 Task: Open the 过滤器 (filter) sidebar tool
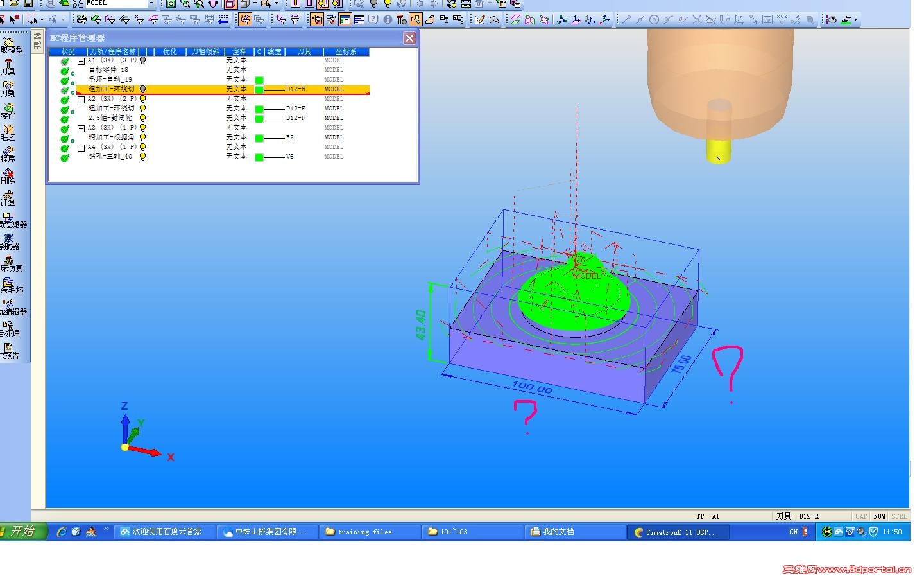pos(13,220)
